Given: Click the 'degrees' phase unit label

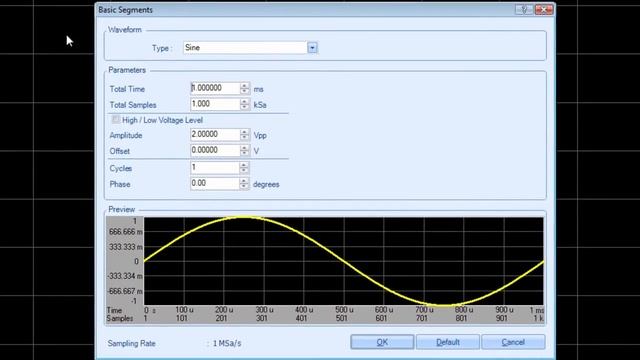Looking at the screenshot, I should coord(266,184).
